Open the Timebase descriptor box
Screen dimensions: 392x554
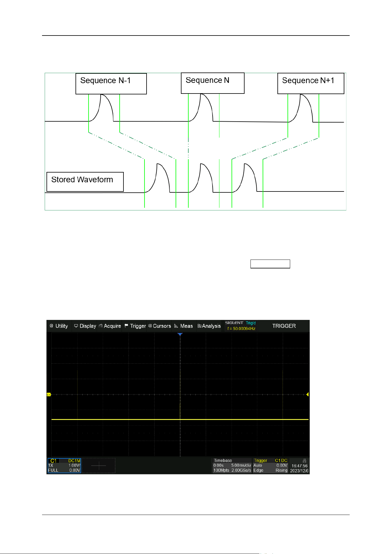[232, 466]
